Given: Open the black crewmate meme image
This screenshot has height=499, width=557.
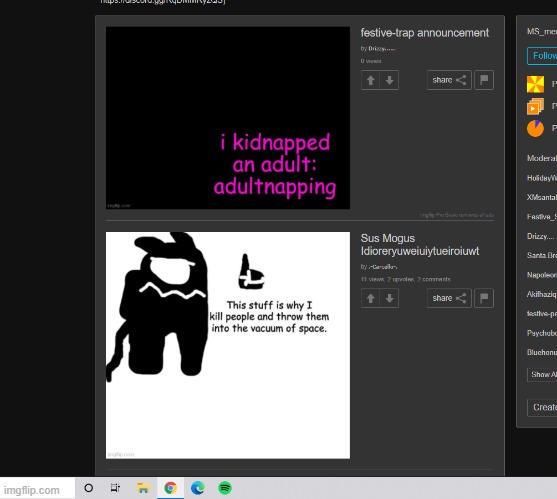Looking at the screenshot, I should click(228, 345).
